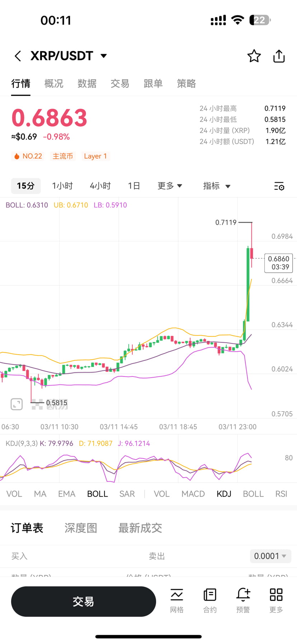Tap the back arrow icon
Image resolution: width=297 pixels, height=644 pixels.
18,56
